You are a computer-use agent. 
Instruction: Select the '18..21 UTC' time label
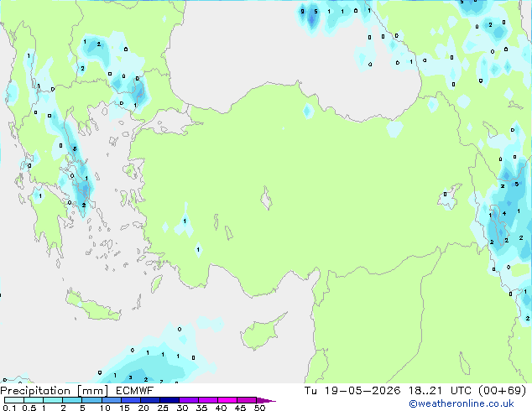[440, 391]
